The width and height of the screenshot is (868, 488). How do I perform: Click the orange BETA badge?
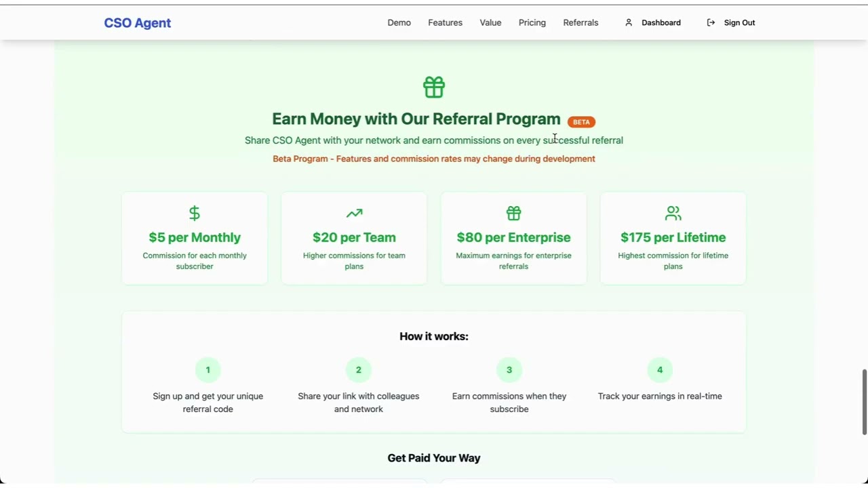[581, 122]
